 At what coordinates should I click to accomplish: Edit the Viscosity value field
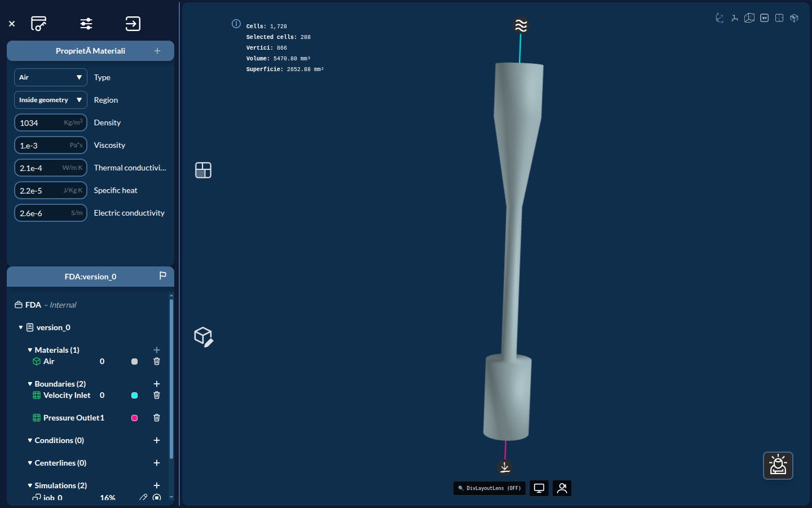[51, 145]
